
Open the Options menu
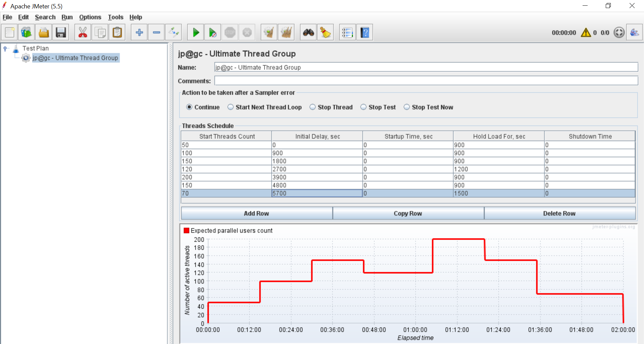[90, 17]
